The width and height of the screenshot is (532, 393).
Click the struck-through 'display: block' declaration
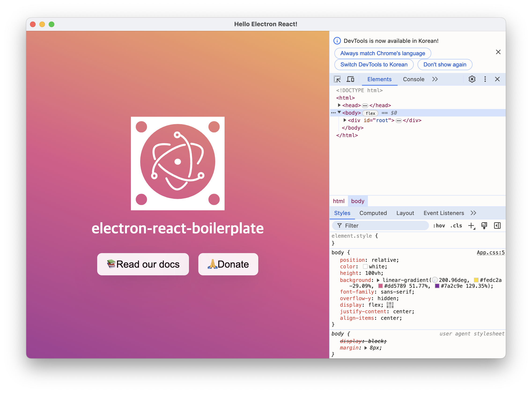point(363,341)
